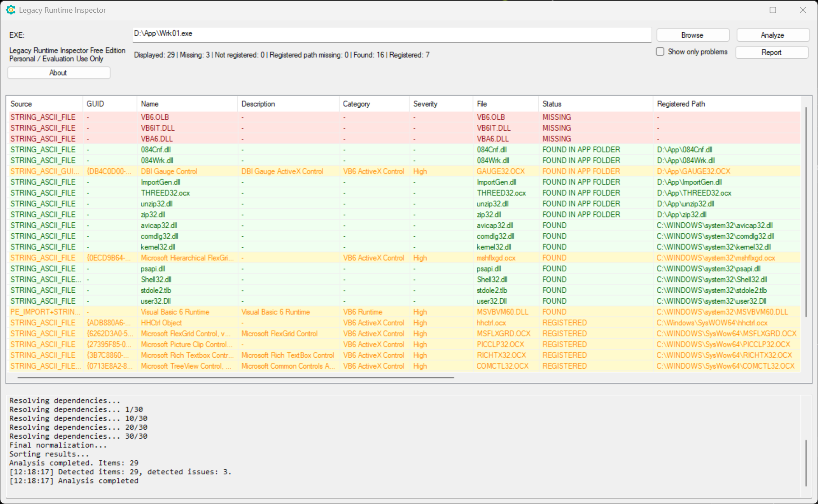818x504 pixels.
Task: Click the MSFLXGRD.OCX file cell
Action: pyautogui.click(x=506, y=333)
